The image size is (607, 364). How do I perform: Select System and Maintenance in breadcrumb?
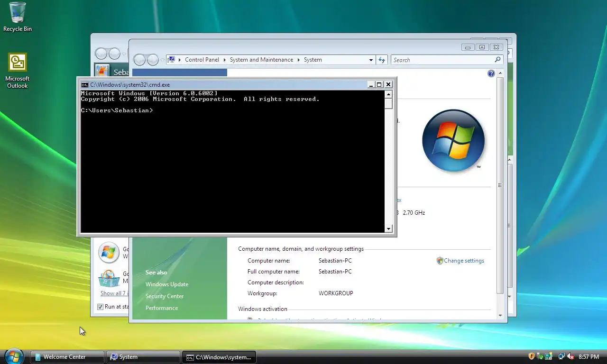[261, 60]
